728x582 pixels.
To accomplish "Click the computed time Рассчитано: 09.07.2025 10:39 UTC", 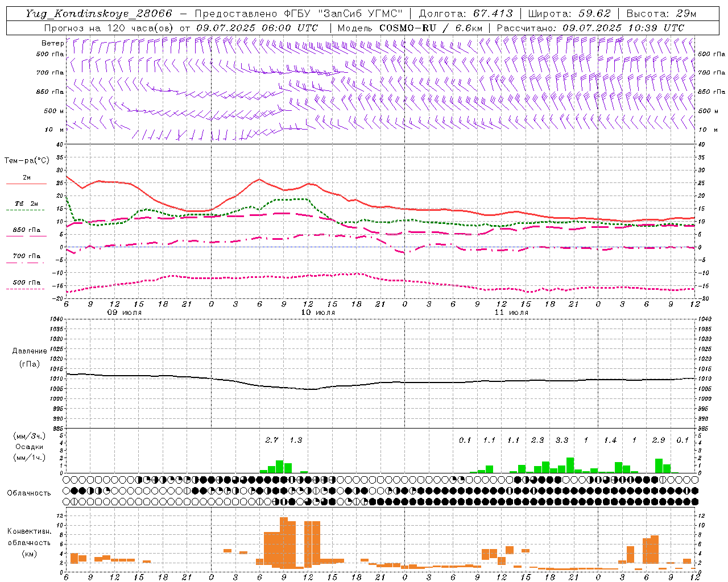I will point(590,28).
